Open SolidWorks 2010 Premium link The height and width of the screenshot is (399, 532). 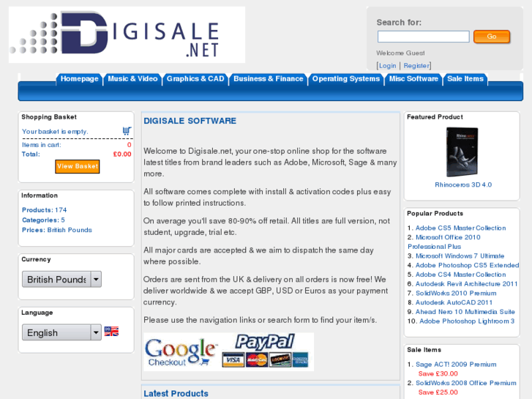click(x=456, y=293)
